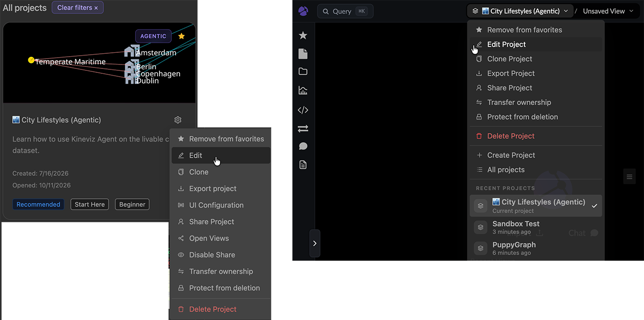This screenshot has height=320, width=644.
Task: Choose All projects in header dropdown
Action: point(536,170)
